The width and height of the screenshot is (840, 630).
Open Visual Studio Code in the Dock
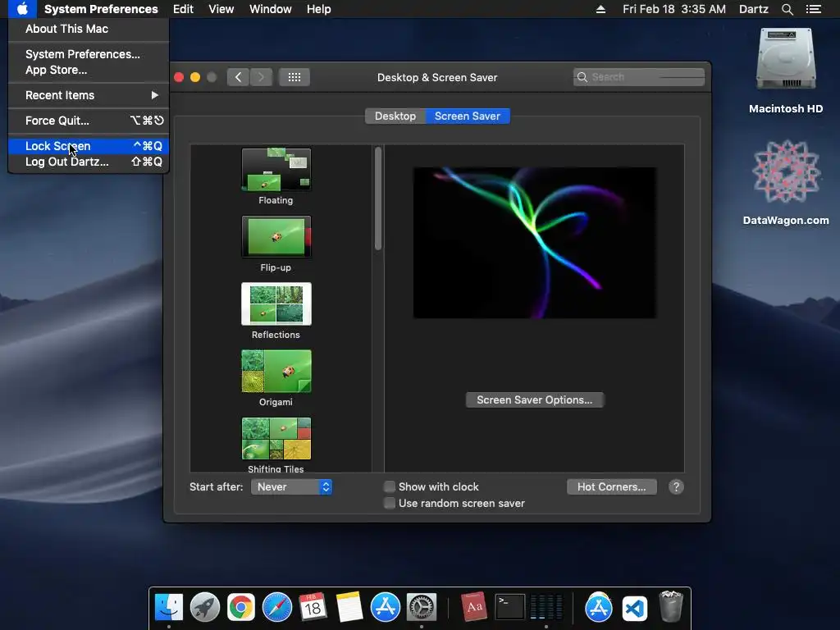click(x=634, y=608)
